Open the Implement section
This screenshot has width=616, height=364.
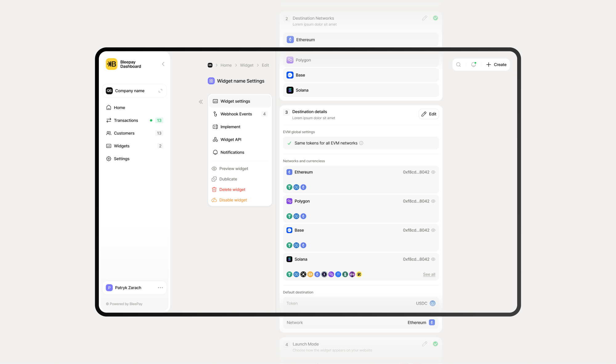tap(240, 127)
